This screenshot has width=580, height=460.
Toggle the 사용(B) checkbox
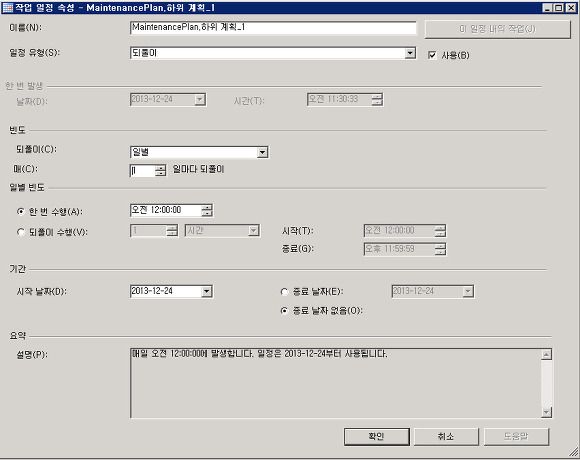click(x=432, y=55)
